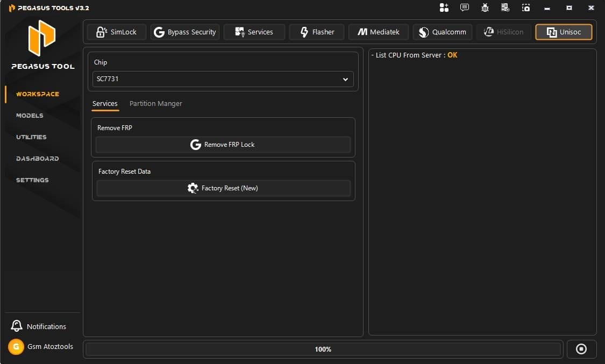Click the Factory Reset (New) button
The image size is (605, 364).
coord(223,188)
